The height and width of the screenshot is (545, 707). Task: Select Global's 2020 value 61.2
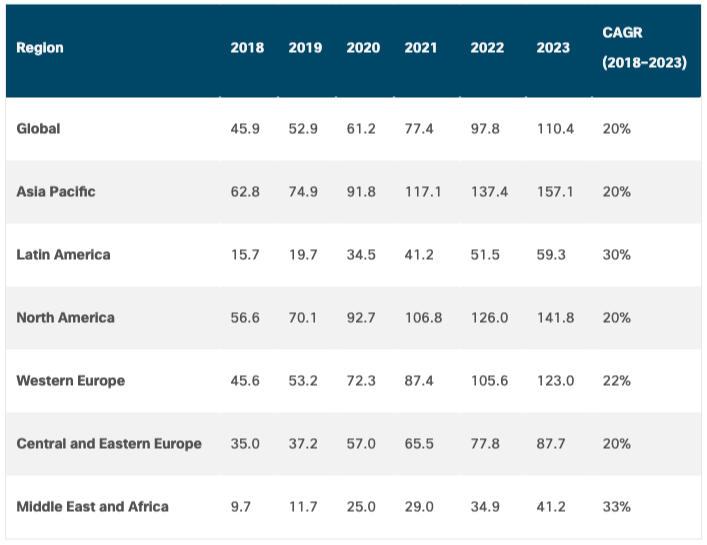click(361, 129)
